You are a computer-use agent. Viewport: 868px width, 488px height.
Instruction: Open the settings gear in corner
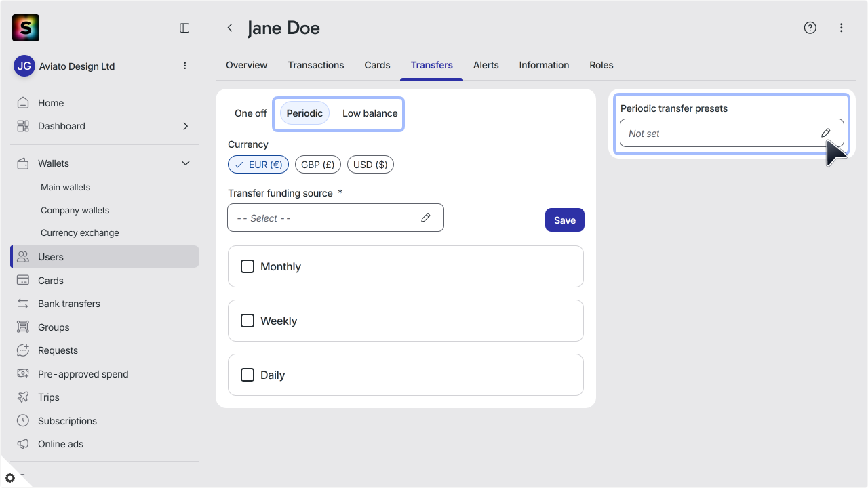click(x=10, y=478)
